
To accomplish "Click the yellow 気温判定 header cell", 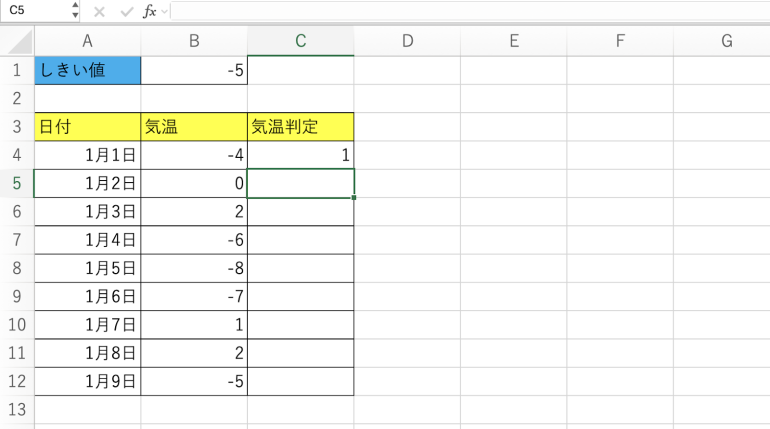I will click(301, 127).
